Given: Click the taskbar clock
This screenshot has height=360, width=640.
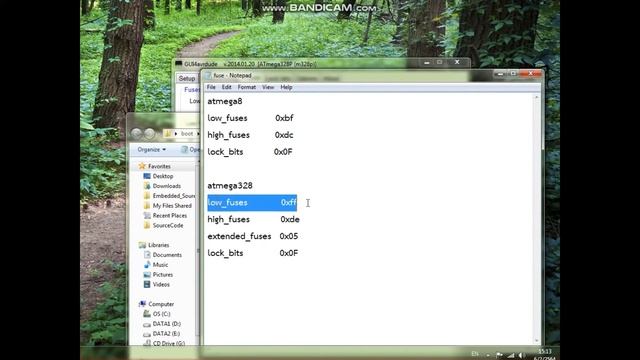Looking at the screenshot, I should pyautogui.click(x=544, y=355).
